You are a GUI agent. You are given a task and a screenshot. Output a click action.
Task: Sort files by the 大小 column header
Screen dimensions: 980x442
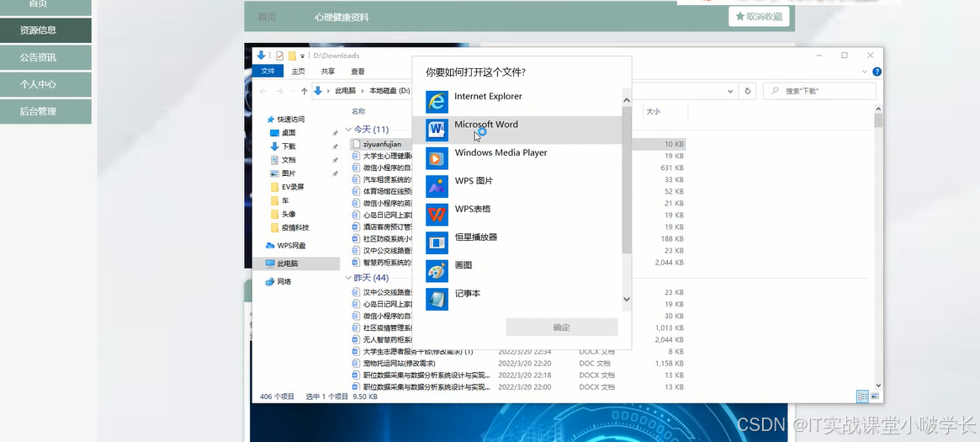tap(653, 111)
